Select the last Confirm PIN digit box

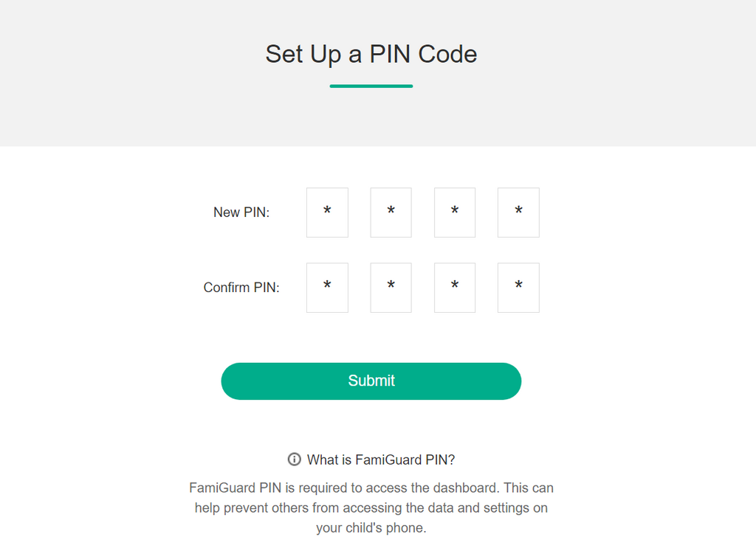click(519, 288)
